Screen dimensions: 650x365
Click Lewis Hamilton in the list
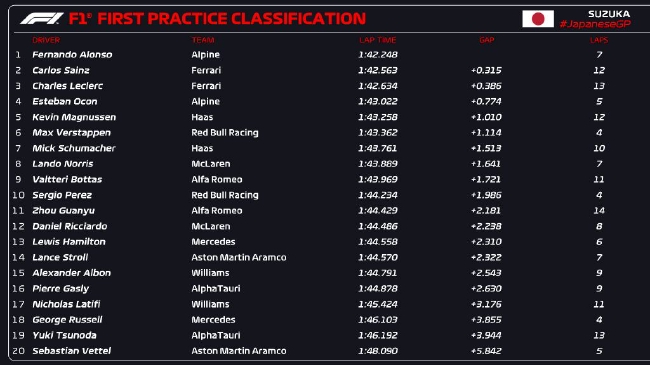click(x=69, y=242)
